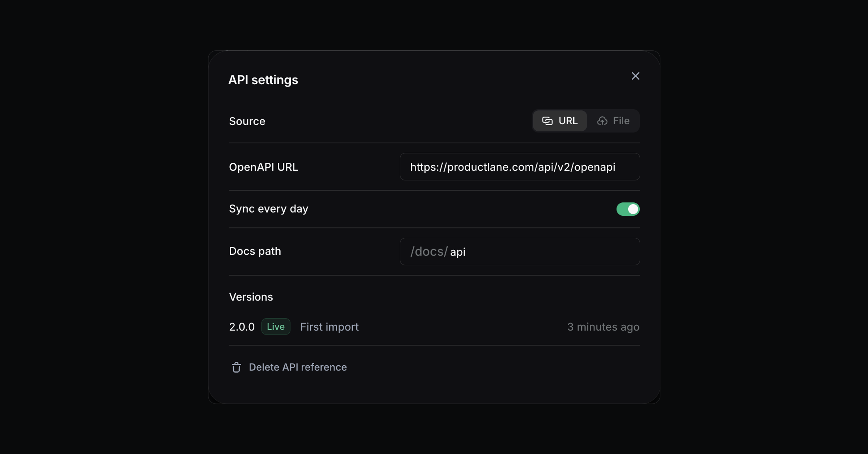Click the Versions heading

pyautogui.click(x=251, y=297)
